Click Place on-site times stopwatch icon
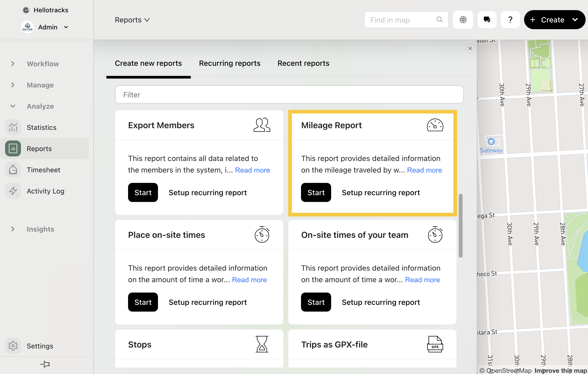Viewport: 588px width, 374px height. (x=262, y=234)
